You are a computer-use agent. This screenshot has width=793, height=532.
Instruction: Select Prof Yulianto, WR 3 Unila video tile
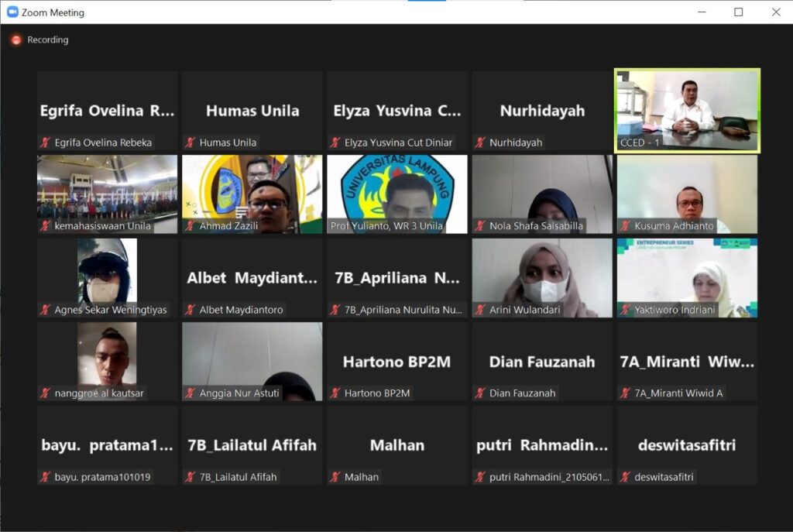coord(396,194)
